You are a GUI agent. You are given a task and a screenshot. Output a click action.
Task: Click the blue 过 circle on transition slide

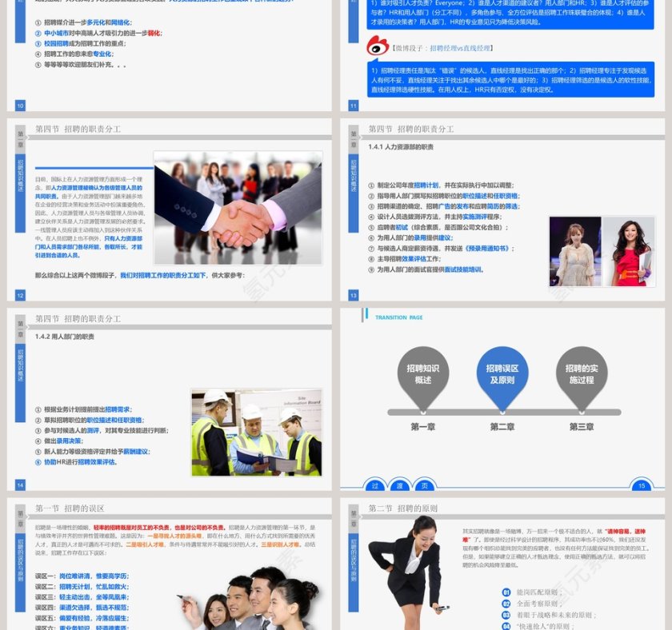coord(374,485)
